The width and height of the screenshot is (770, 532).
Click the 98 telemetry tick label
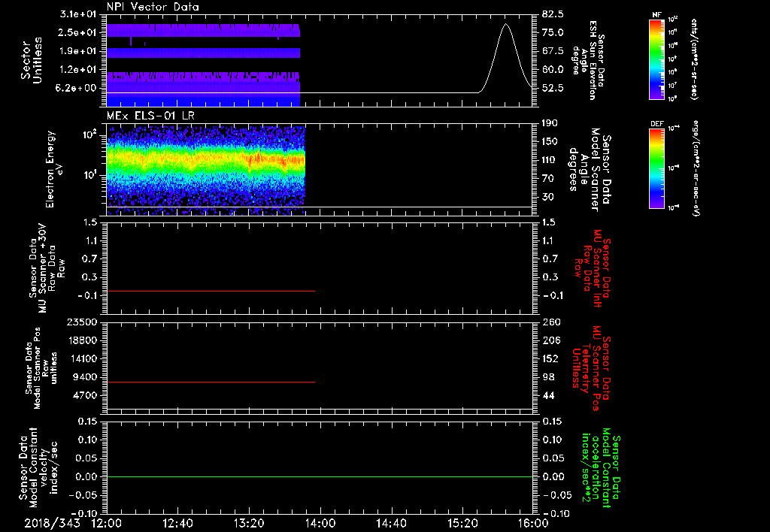(x=548, y=377)
